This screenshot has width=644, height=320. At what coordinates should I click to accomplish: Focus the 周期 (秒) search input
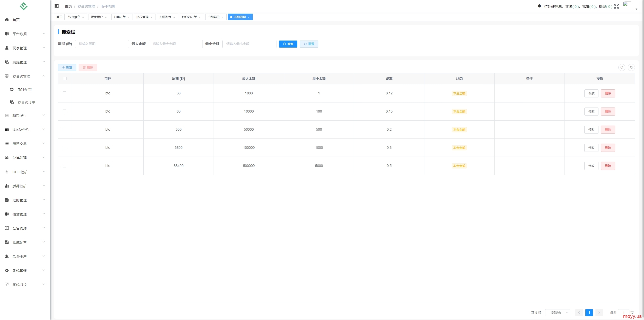point(102,44)
